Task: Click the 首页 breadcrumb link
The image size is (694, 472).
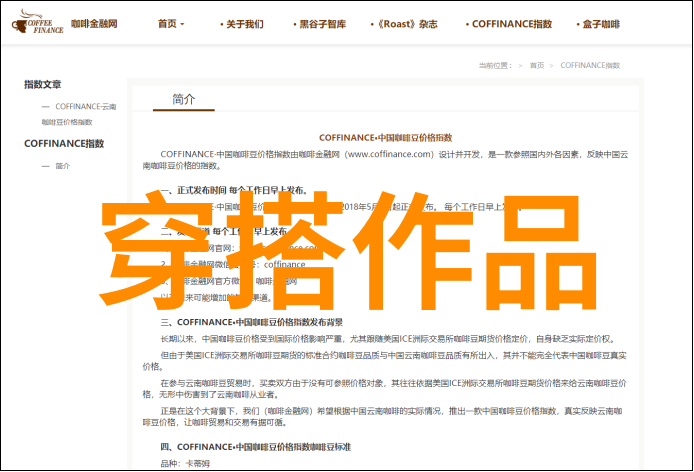Action: pos(537,66)
